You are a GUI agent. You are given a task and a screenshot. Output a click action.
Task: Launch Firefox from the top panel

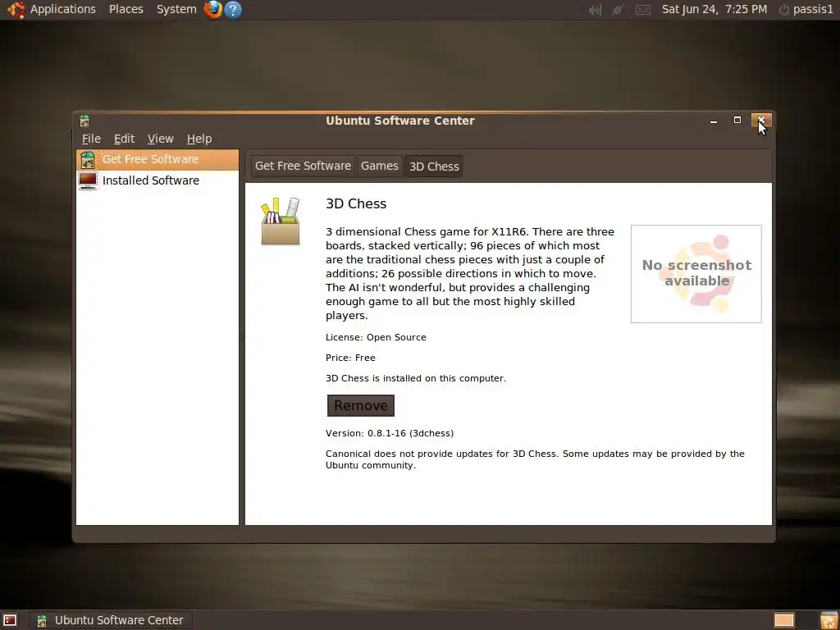212,9
